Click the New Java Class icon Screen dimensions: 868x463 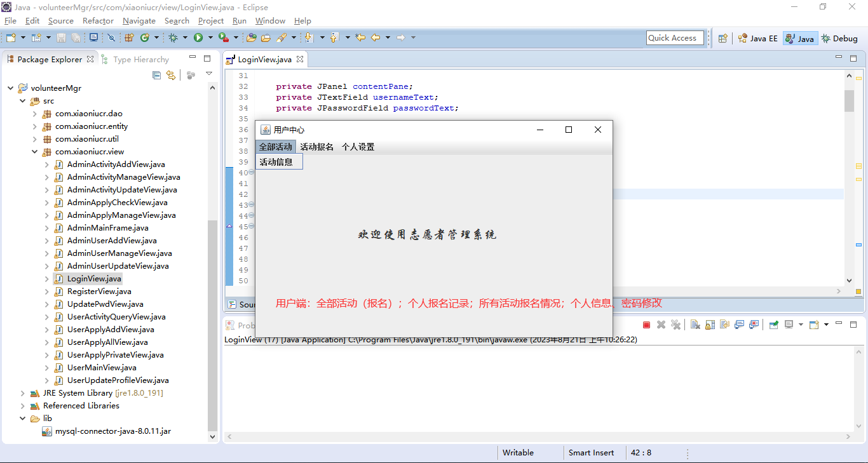(145, 37)
